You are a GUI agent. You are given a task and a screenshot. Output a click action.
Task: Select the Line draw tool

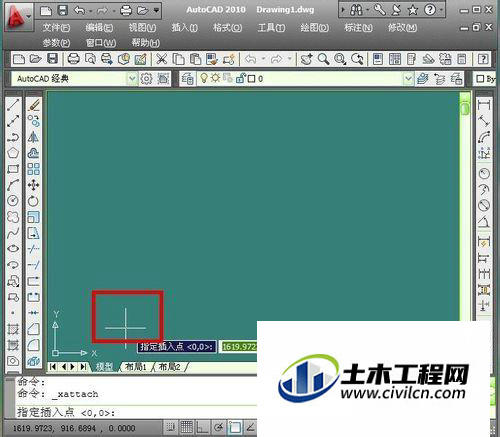click(x=13, y=105)
